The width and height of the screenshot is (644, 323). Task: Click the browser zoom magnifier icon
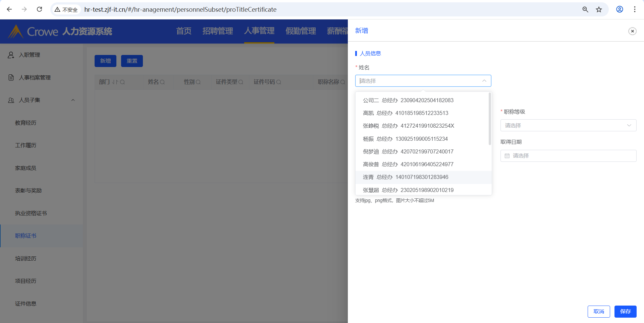click(x=585, y=9)
